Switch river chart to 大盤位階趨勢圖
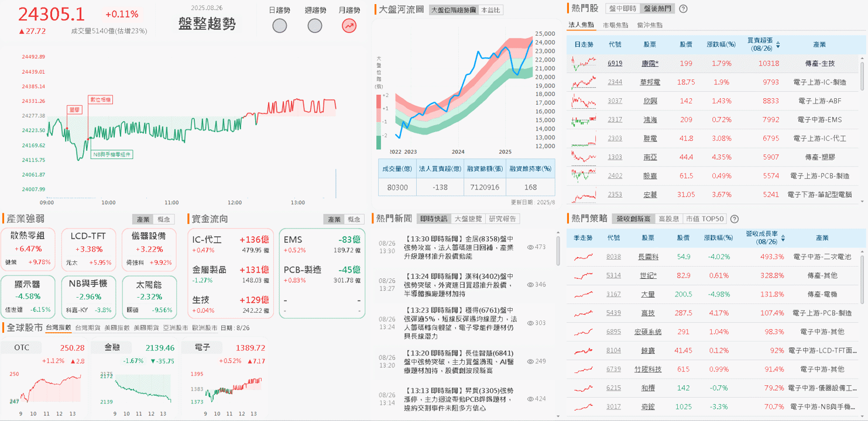This screenshot has width=868, height=421. tap(453, 10)
